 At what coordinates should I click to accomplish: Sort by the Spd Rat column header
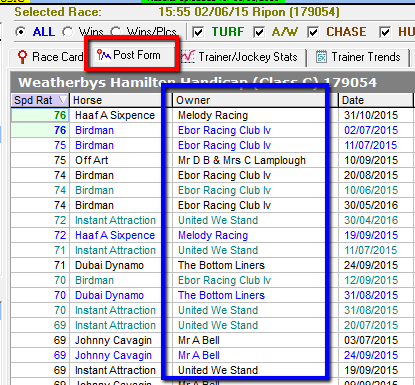40,100
